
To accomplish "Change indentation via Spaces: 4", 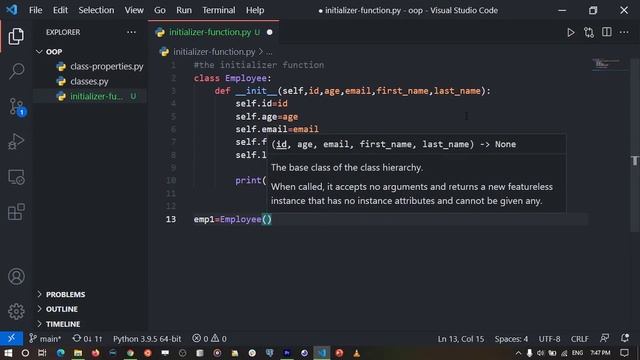I will coord(511,339).
